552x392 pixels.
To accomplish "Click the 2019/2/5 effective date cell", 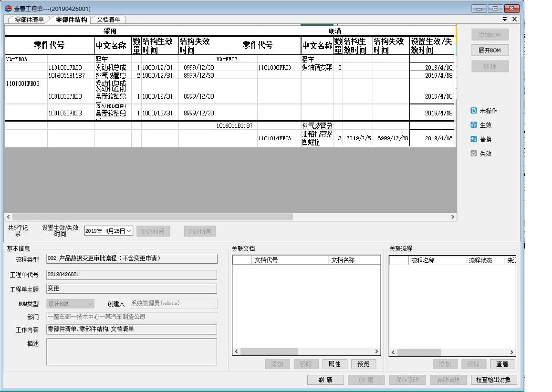I will [358, 138].
